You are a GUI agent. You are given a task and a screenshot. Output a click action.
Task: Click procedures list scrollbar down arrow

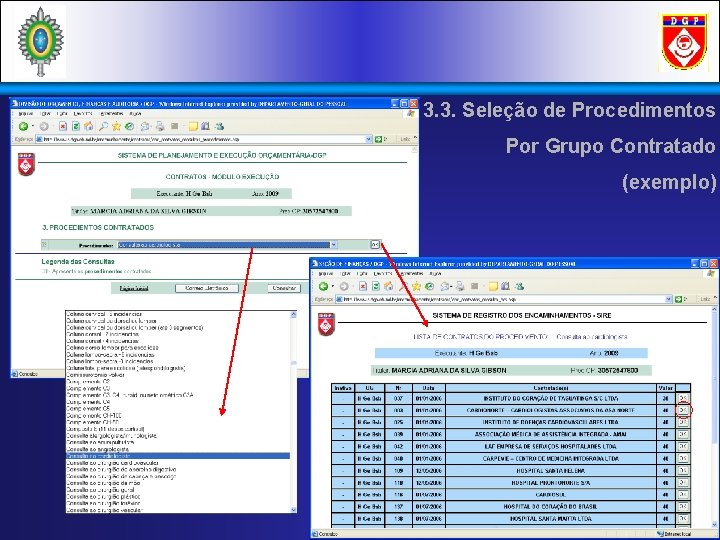click(x=293, y=510)
